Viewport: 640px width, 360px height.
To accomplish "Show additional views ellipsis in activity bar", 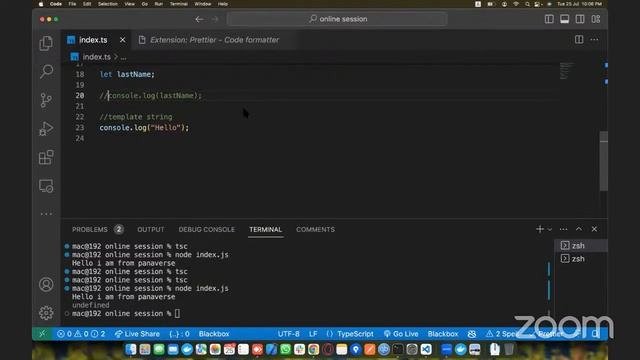I will [46, 214].
